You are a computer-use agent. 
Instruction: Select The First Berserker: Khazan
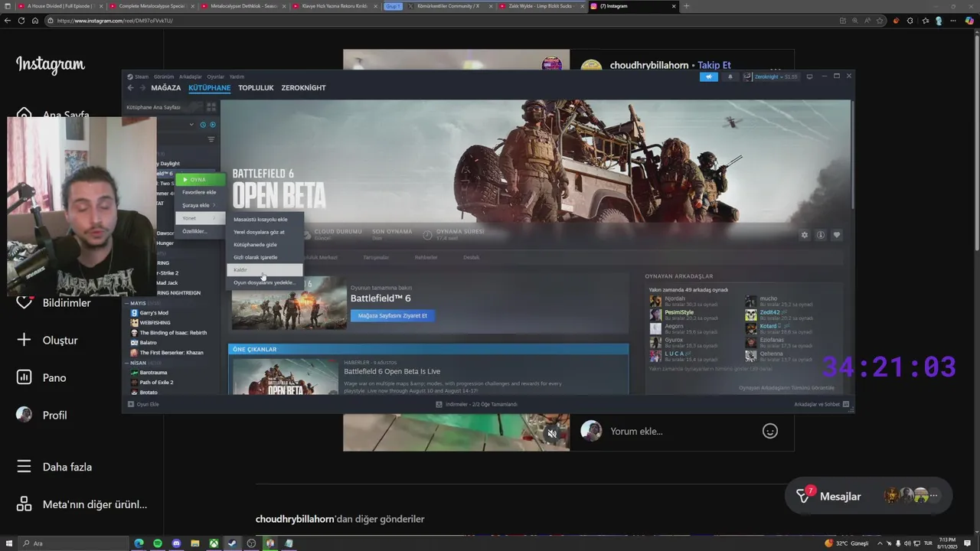click(x=171, y=353)
